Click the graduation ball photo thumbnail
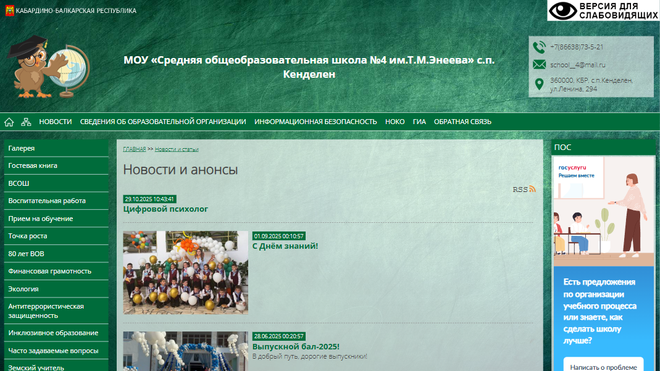 point(186,351)
